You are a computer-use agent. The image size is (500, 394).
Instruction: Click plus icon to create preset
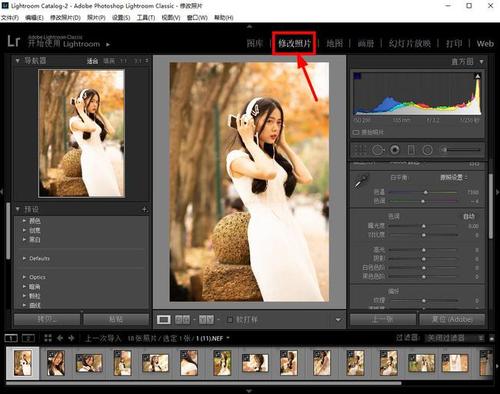144,209
